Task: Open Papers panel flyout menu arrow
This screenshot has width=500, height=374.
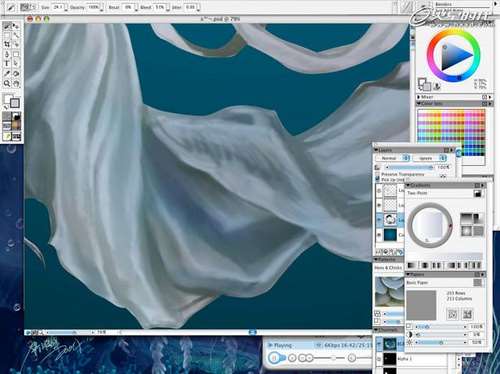Action: pos(483,274)
